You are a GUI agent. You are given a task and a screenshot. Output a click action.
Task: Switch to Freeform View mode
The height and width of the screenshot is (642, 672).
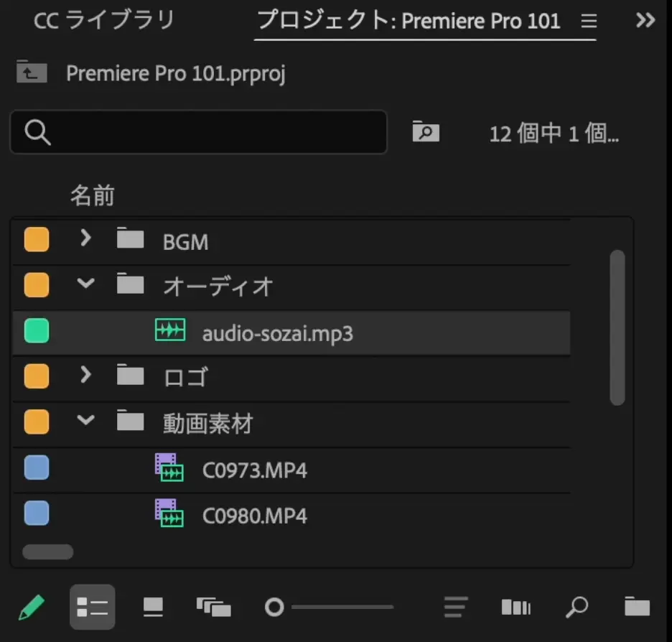[x=212, y=607]
